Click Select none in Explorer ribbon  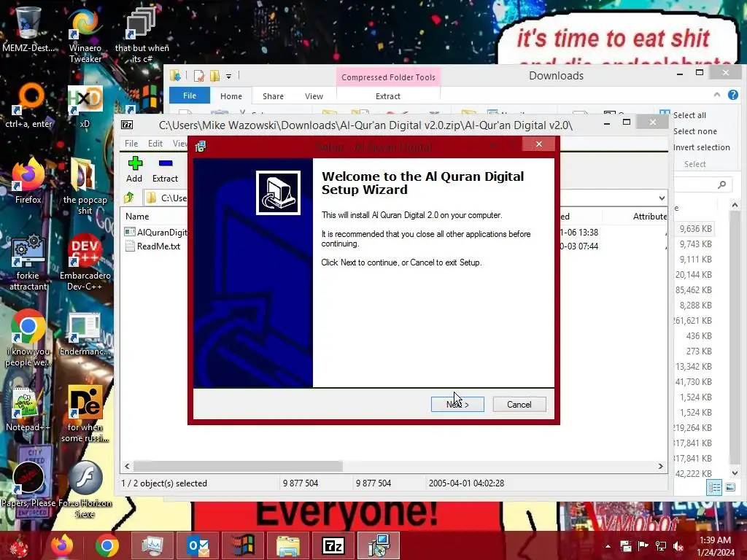click(694, 131)
